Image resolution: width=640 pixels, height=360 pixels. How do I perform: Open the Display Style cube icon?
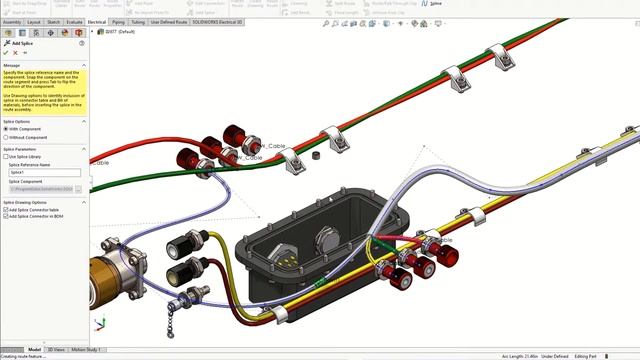pos(386,24)
